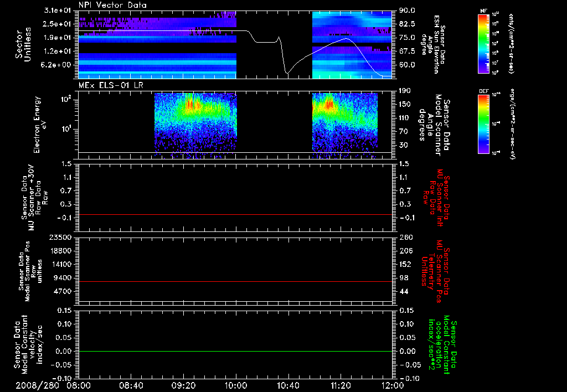The height and width of the screenshot is (392, 567).
Task: Select the "MEx ELS-01 LR" panel title
Action: click(x=111, y=85)
